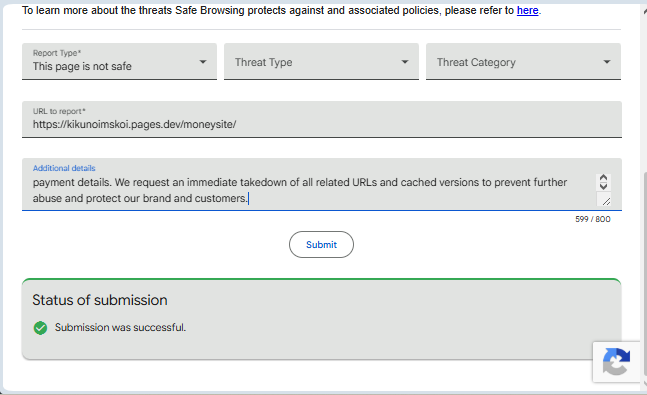The width and height of the screenshot is (647, 395).
Task: Submit the Safe Browsing report
Action: coord(321,244)
